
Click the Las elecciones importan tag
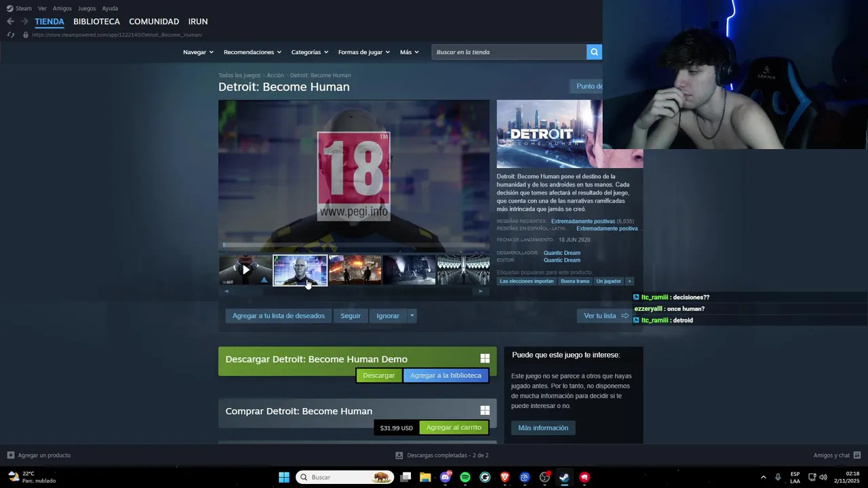pos(527,281)
